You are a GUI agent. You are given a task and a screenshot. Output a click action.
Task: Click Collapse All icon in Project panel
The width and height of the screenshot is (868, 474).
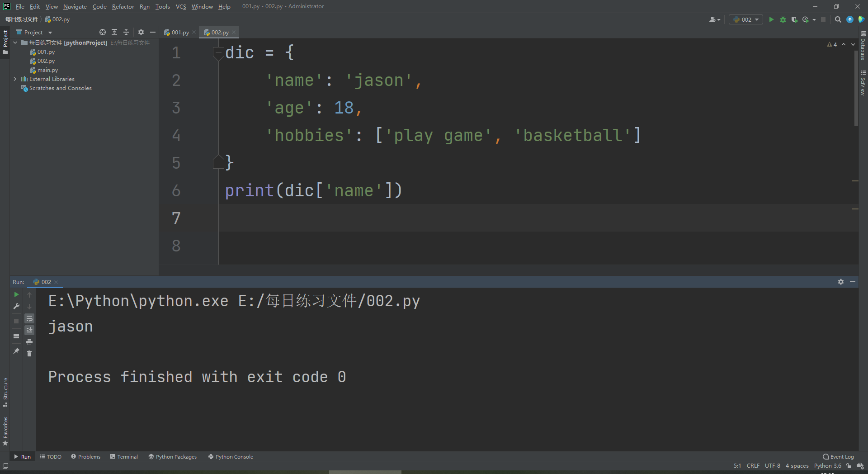point(126,32)
